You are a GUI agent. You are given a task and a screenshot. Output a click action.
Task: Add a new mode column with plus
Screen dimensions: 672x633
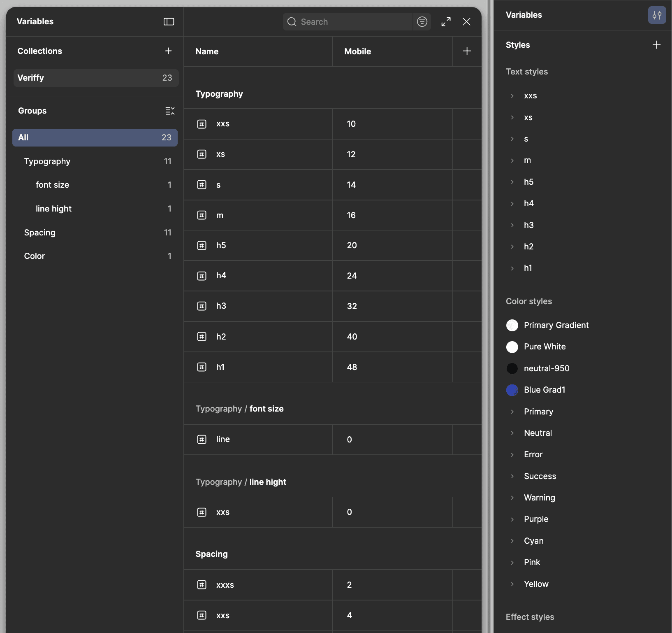point(467,51)
